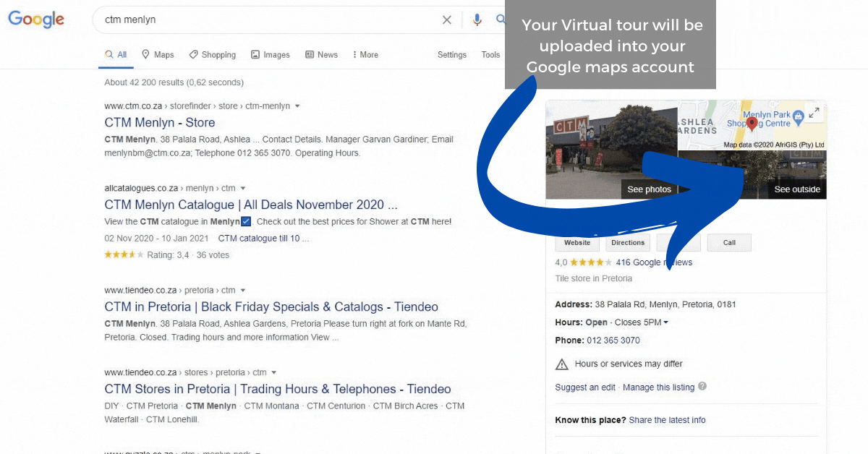The width and height of the screenshot is (868, 454).
Task: Click 'Manage this listing' link
Action: click(658, 387)
